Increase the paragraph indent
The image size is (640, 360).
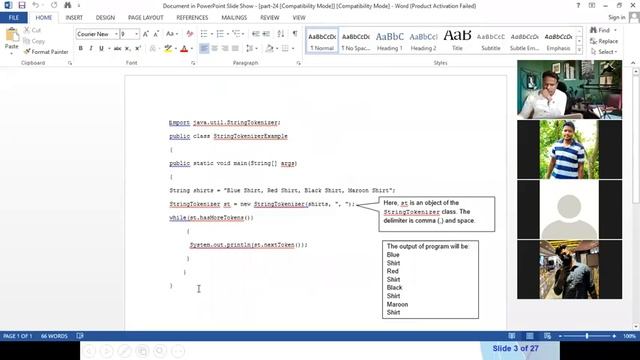(x=266, y=34)
